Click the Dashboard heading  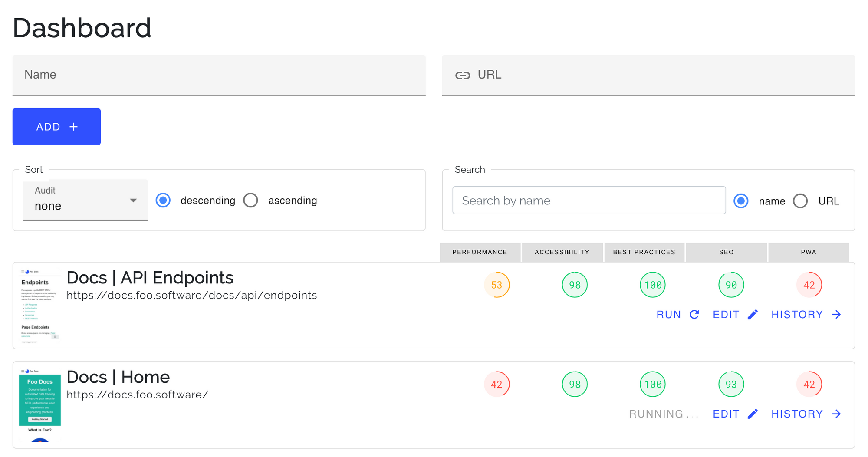82,28
